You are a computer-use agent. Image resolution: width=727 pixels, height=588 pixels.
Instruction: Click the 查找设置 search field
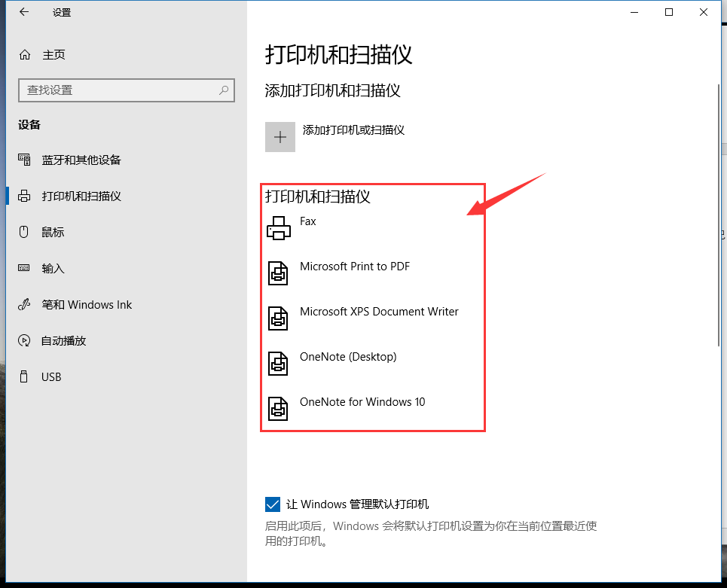tap(127, 90)
